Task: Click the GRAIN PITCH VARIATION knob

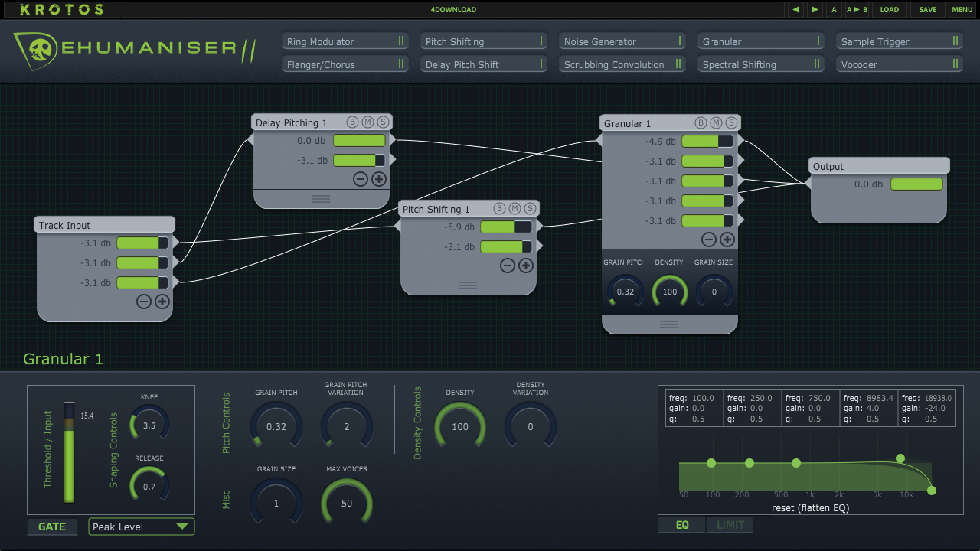Action: 347,426
